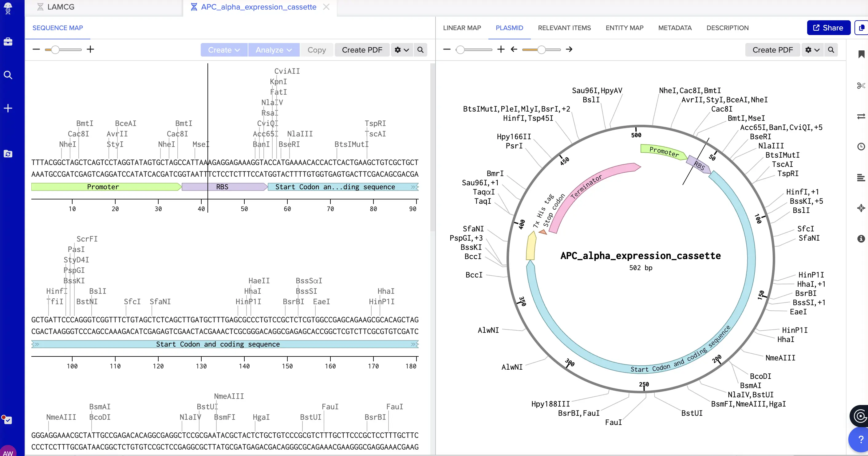868x456 pixels.
Task: Open the bookmark icon in right sidebar
Action: tap(861, 54)
